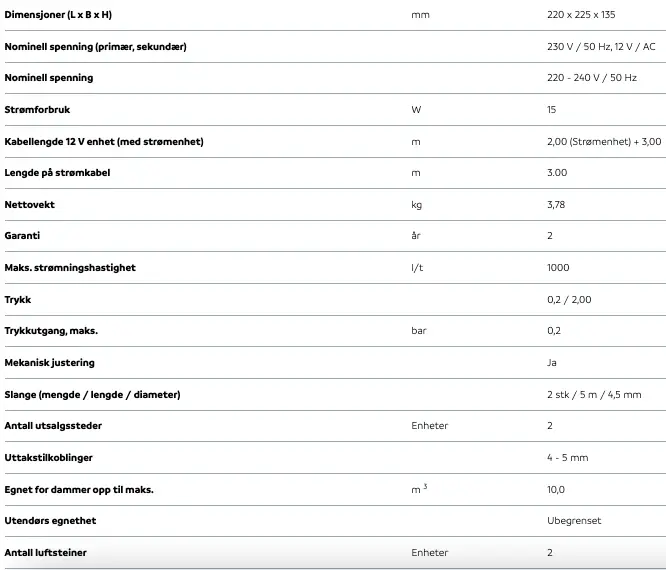Select Mekanisk justering value Ja

point(552,363)
